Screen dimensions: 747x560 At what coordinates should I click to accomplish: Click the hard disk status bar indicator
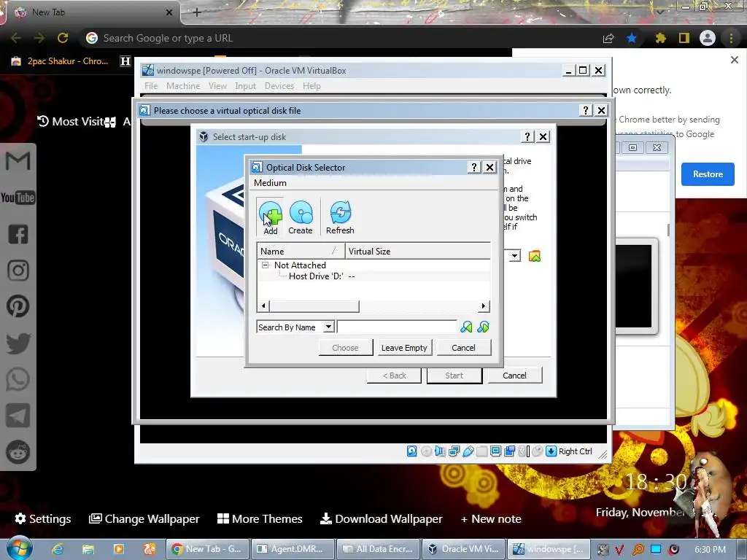(412, 451)
